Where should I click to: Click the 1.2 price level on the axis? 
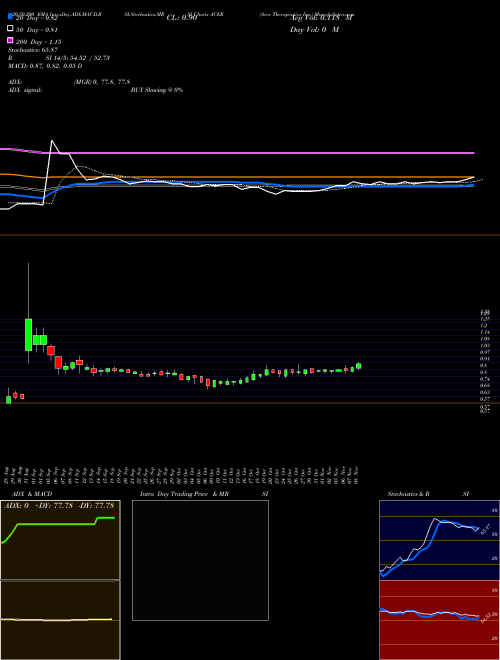click(x=484, y=325)
